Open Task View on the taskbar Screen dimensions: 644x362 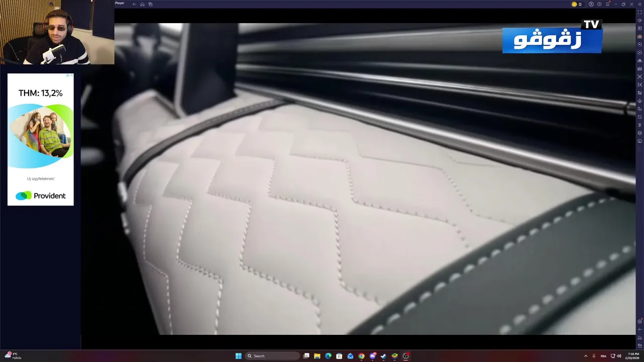point(306,356)
